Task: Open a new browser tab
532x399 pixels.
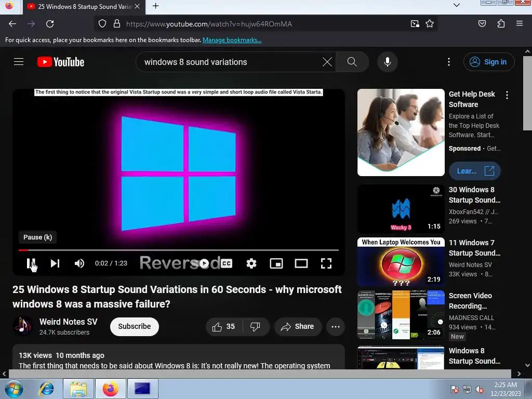Action: point(155,6)
